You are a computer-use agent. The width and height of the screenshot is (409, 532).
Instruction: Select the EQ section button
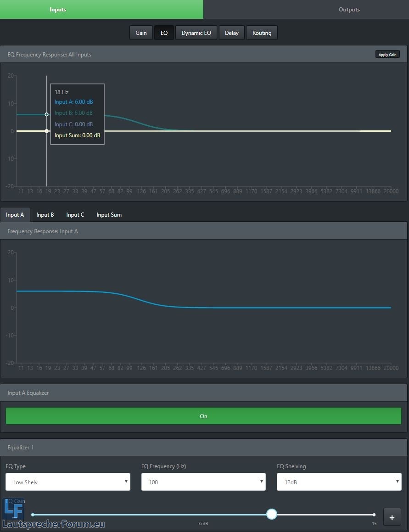click(x=164, y=33)
